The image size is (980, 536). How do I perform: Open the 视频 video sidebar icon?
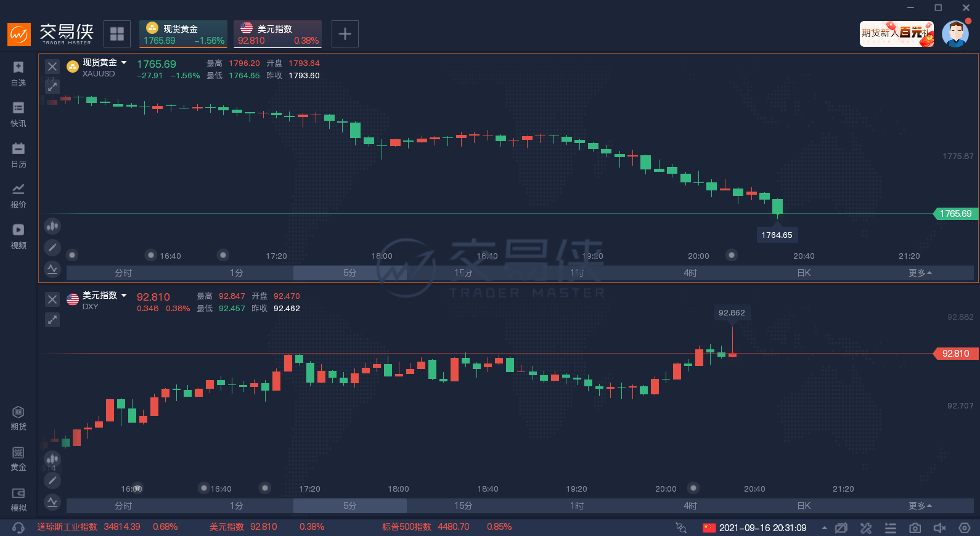tap(18, 235)
